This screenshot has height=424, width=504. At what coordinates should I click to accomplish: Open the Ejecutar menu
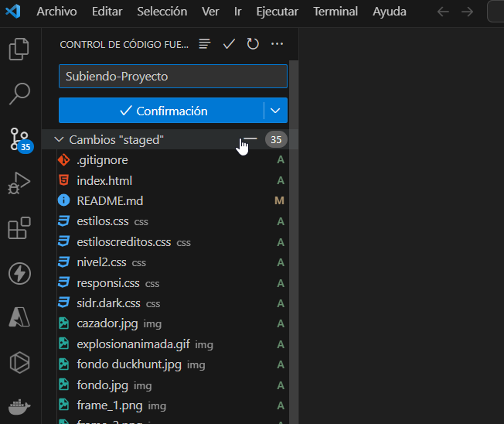(x=277, y=12)
